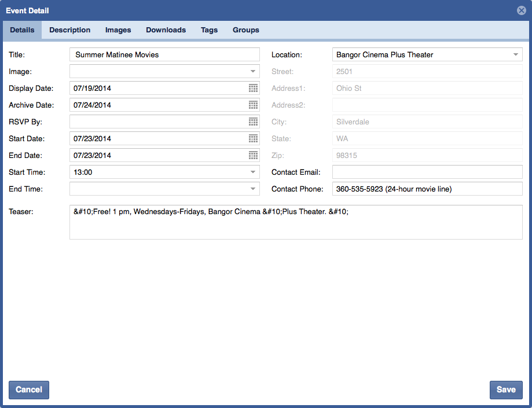
Task: Open the Start Date calendar picker
Action: (253, 138)
